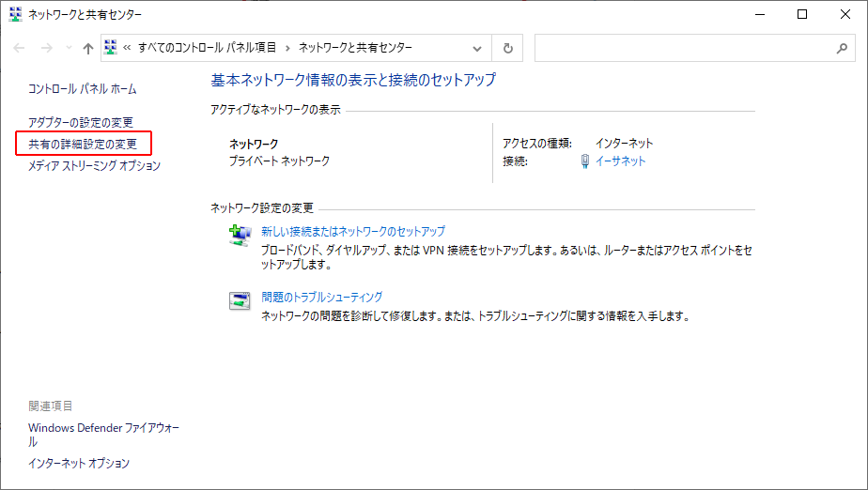The width and height of the screenshot is (868, 490).
Task: Open コントロール パネル ホーム
Action: pyautogui.click(x=83, y=89)
